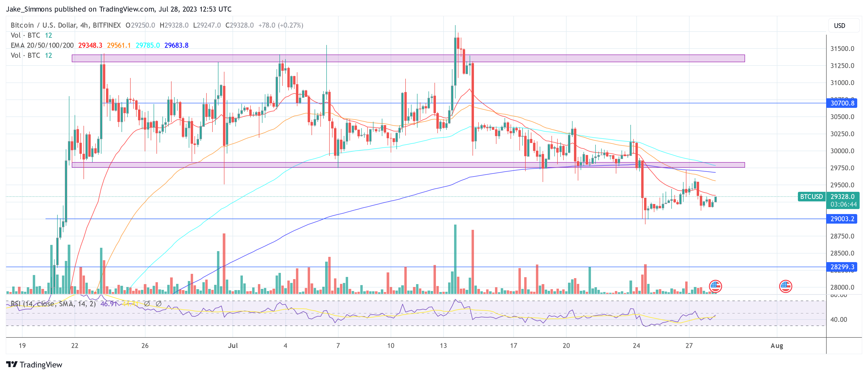The image size is (868, 375).
Task: Click the Aug date label on time axis
Action: 777,345
